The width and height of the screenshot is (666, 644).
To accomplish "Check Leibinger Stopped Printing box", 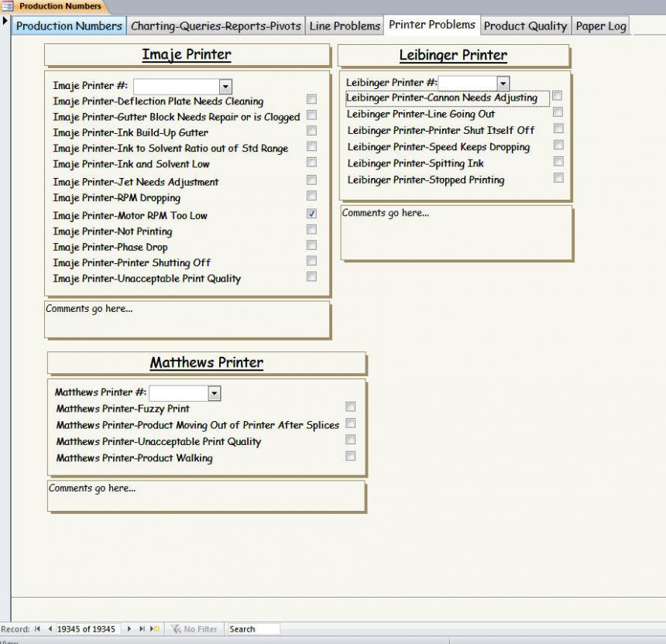I will 558,177.
